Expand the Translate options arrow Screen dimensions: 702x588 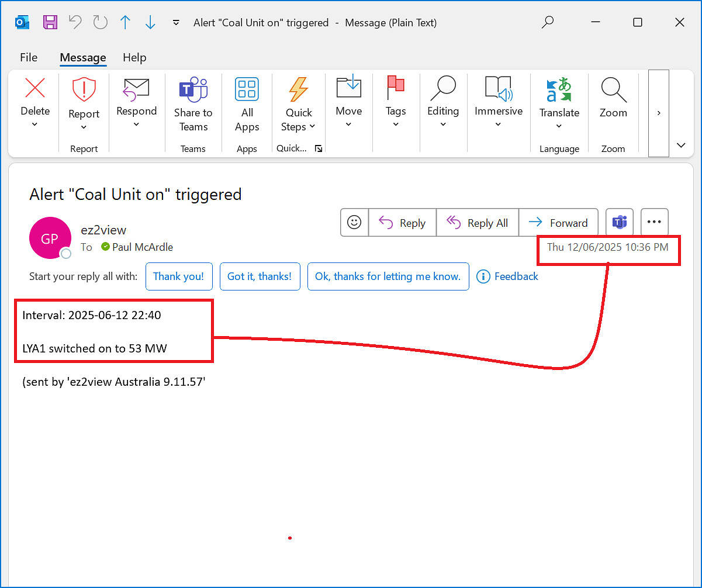[x=559, y=126]
